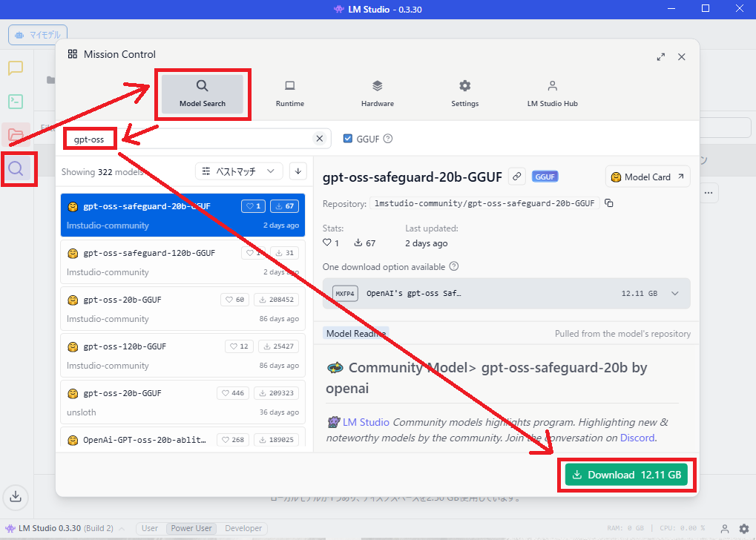Clear the gpt-oss search text
This screenshot has height=540, width=756.
click(x=319, y=139)
